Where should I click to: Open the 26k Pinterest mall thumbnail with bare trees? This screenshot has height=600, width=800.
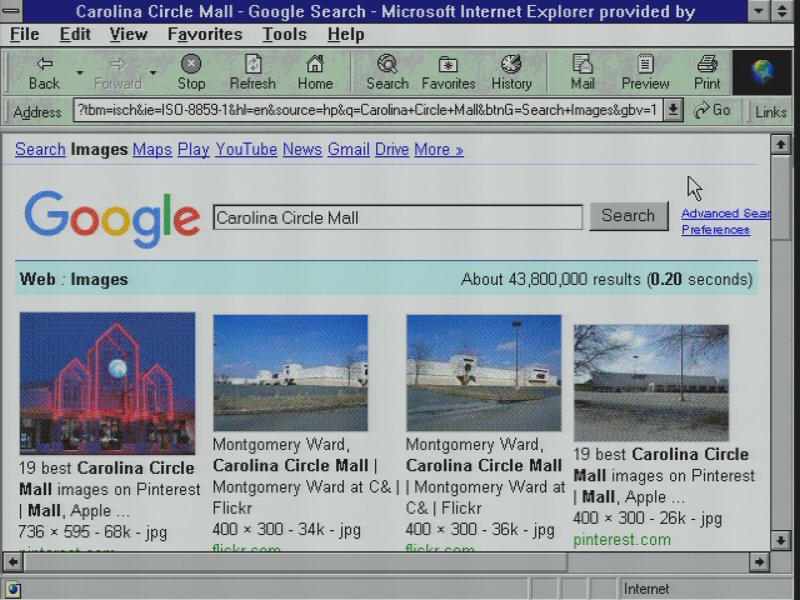pos(651,383)
